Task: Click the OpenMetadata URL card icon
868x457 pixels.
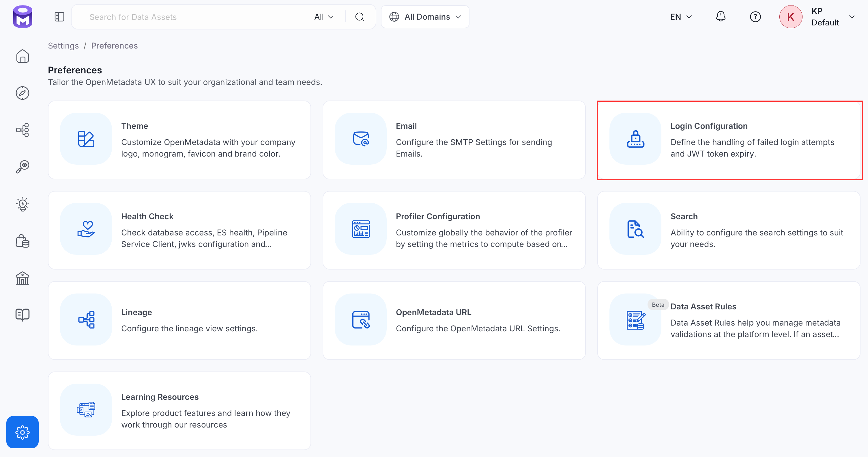Action: tap(361, 319)
